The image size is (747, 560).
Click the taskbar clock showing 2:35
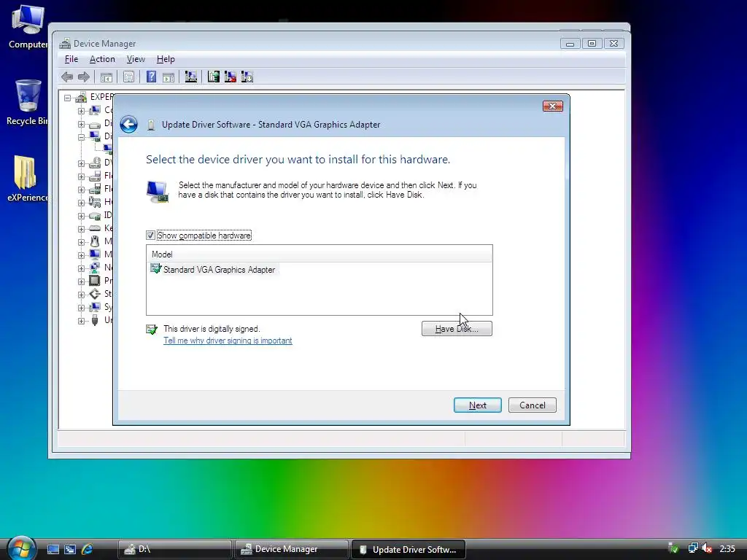tap(727, 549)
